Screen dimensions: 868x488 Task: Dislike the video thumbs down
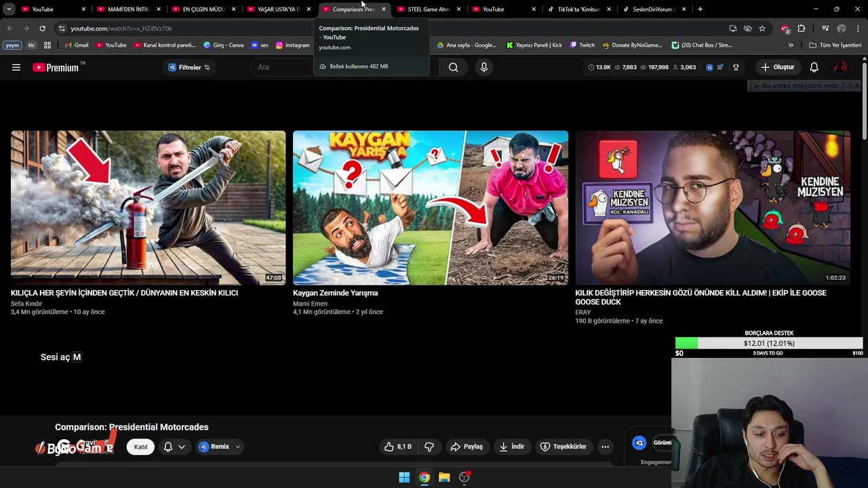tap(429, 447)
